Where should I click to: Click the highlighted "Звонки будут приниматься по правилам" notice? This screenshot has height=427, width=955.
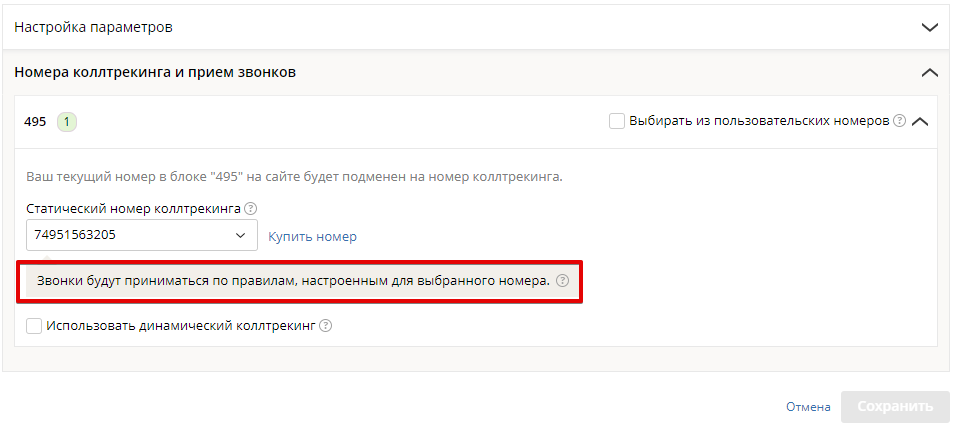point(300,281)
